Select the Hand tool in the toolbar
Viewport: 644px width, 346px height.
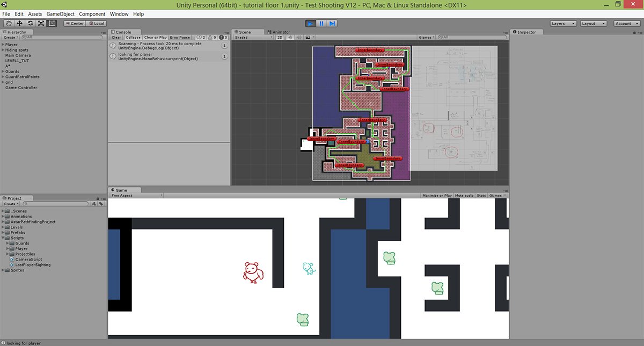pos(9,23)
